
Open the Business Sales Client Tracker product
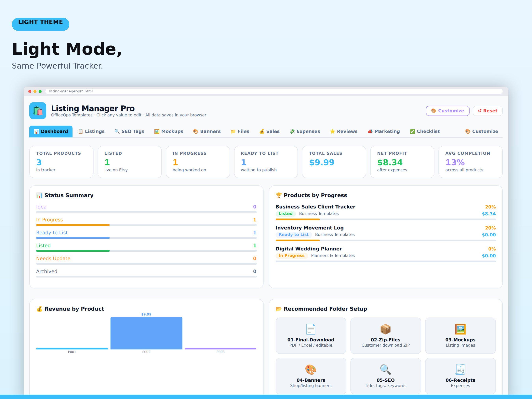point(315,207)
